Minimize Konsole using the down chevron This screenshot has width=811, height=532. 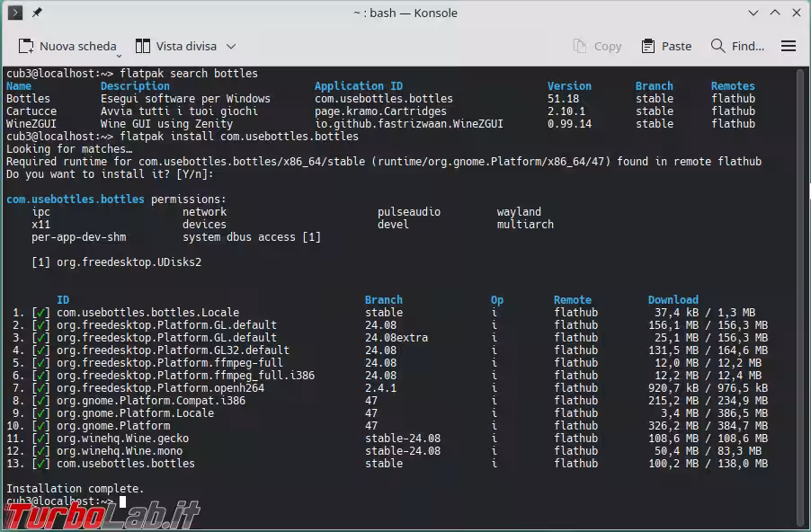751,13
